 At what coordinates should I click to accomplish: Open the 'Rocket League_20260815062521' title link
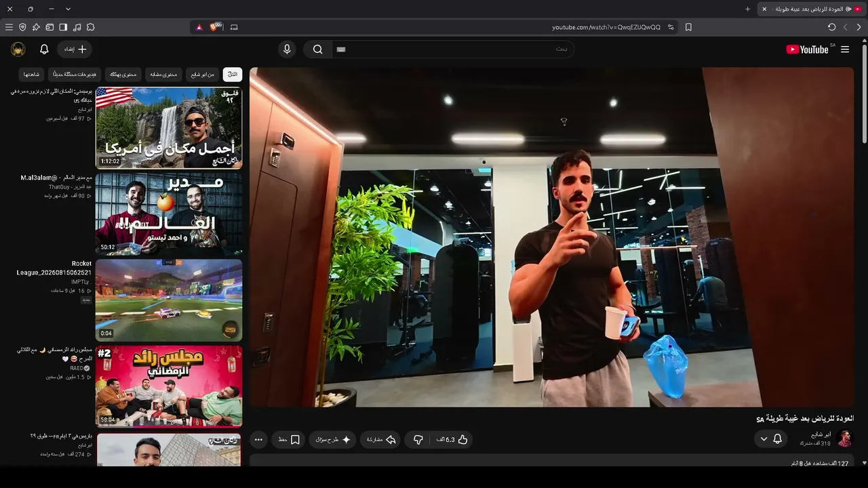(54, 268)
